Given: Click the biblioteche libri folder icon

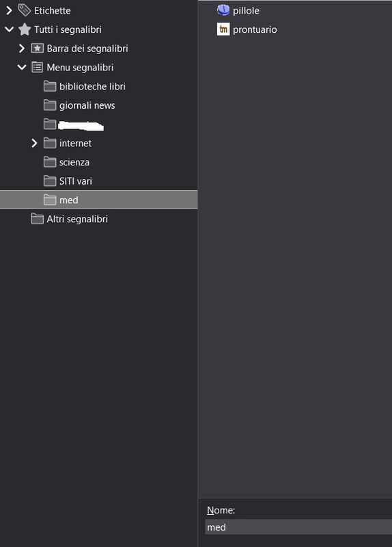Looking at the screenshot, I should (x=50, y=86).
